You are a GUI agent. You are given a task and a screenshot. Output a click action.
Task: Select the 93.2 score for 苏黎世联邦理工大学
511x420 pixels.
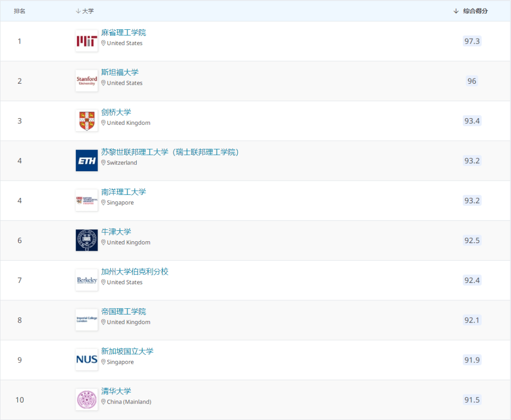click(x=472, y=161)
